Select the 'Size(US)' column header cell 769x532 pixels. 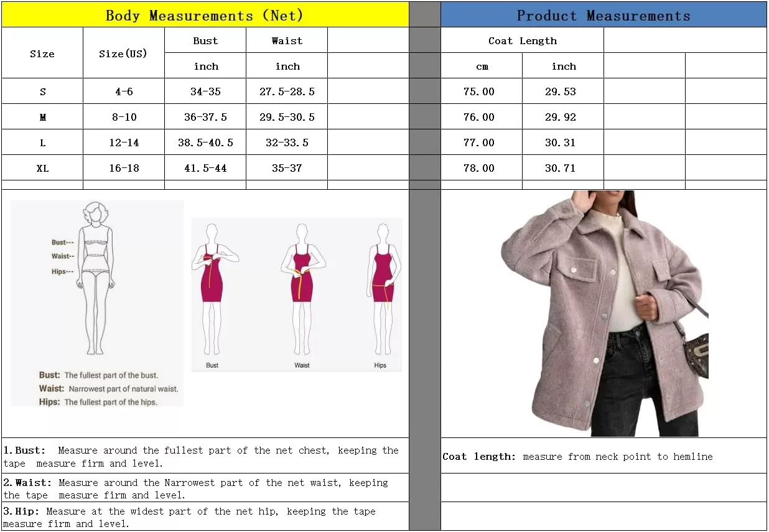coord(124,53)
